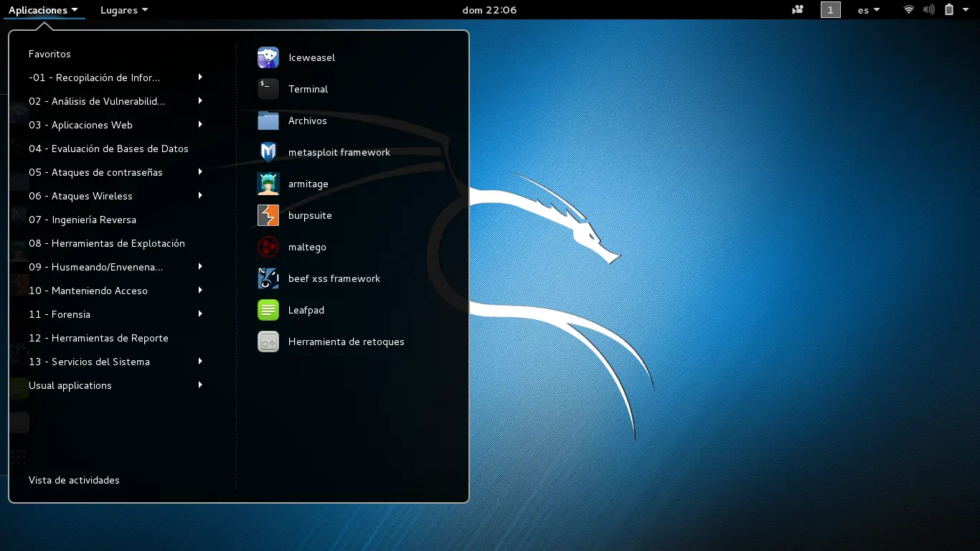
Task: Open the 'es' keyboard layout dropdown
Action: tap(869, 10)
